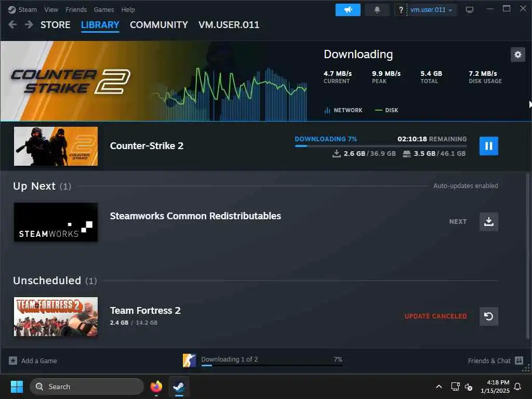The width and height of the screenshot is (532, 399).
Task: Toggle the NETWORK graph legend
Action: [x=343, y=110]
